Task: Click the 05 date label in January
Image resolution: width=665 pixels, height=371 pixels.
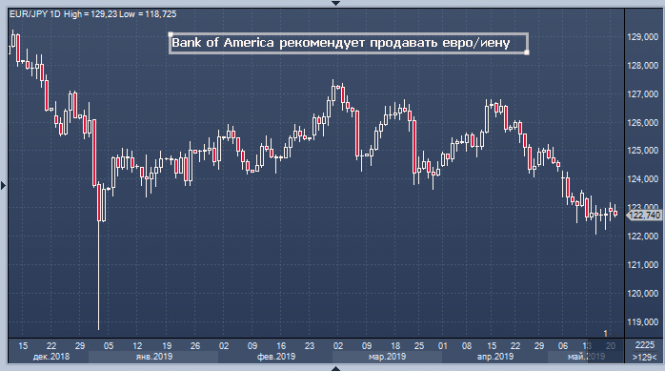Action: tap(109, 346)
